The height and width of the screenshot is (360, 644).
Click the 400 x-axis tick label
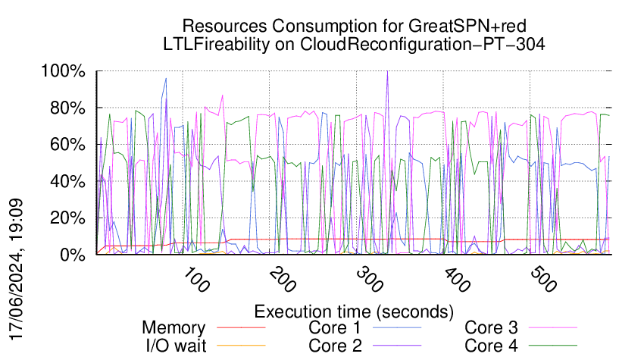point(456,280)
